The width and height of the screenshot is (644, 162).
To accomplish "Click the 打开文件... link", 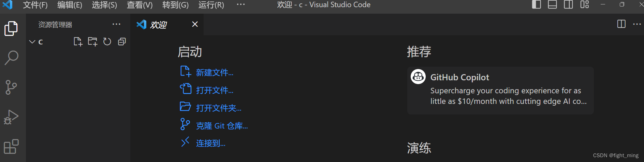I will [x=215, y=90].
